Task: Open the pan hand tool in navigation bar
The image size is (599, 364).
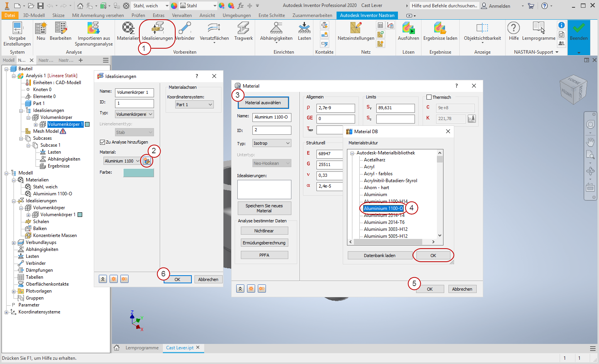Action: click(590, 142)
